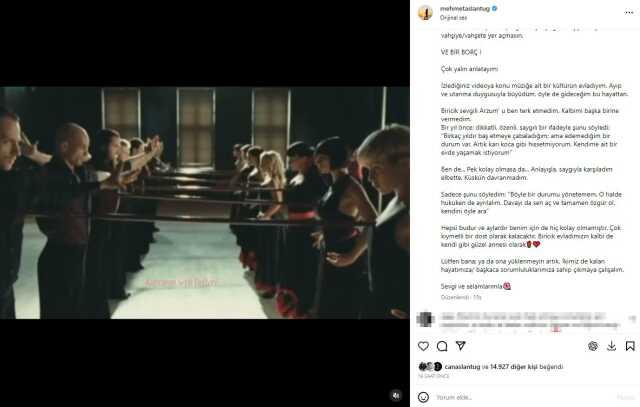Like the post with the heart icon
The width and height of the screenshot is (640, 407).
423,346
